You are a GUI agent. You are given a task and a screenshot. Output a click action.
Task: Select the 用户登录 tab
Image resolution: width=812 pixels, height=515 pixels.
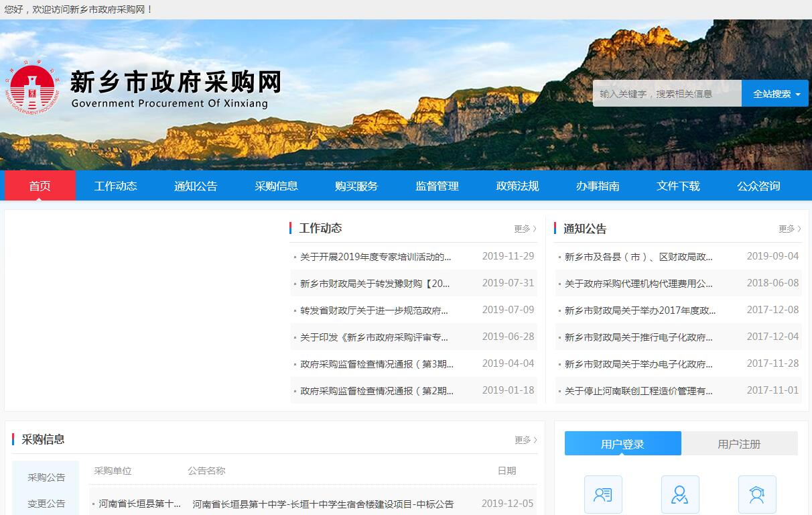click(622, 444)
